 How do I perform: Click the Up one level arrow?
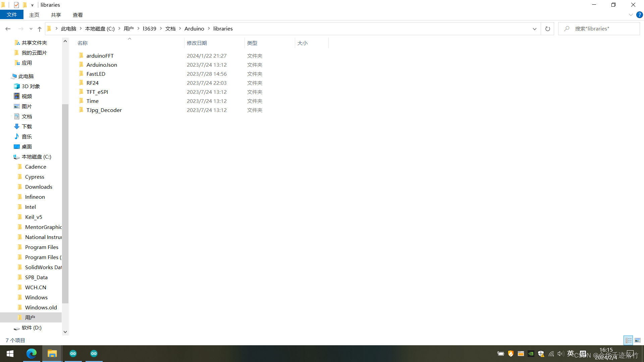point(40,29)
